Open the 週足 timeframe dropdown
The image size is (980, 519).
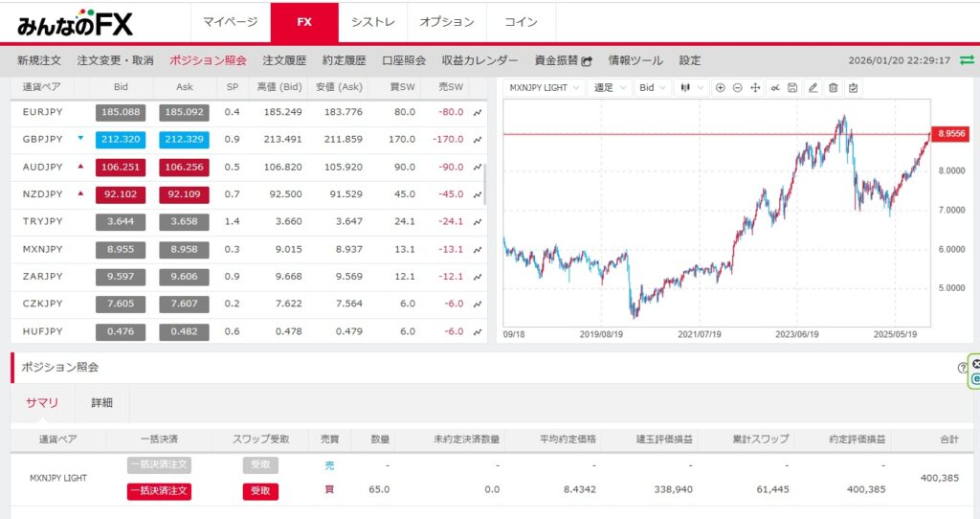(x=610, y=87)
